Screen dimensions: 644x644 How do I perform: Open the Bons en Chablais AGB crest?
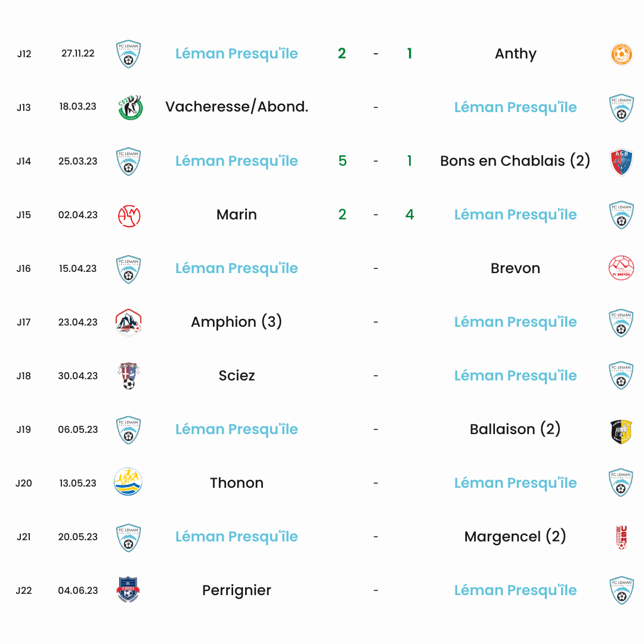[621, 162]
